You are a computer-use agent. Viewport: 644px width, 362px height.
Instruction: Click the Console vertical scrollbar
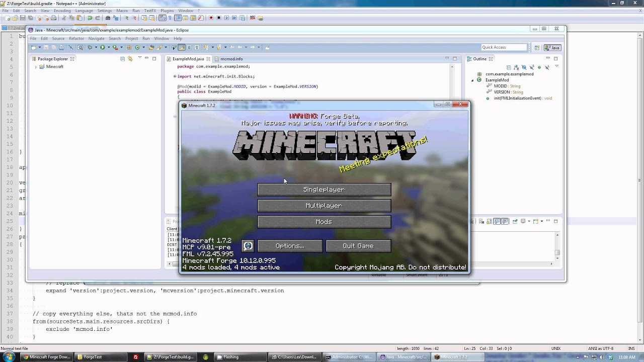coord(557,246)
